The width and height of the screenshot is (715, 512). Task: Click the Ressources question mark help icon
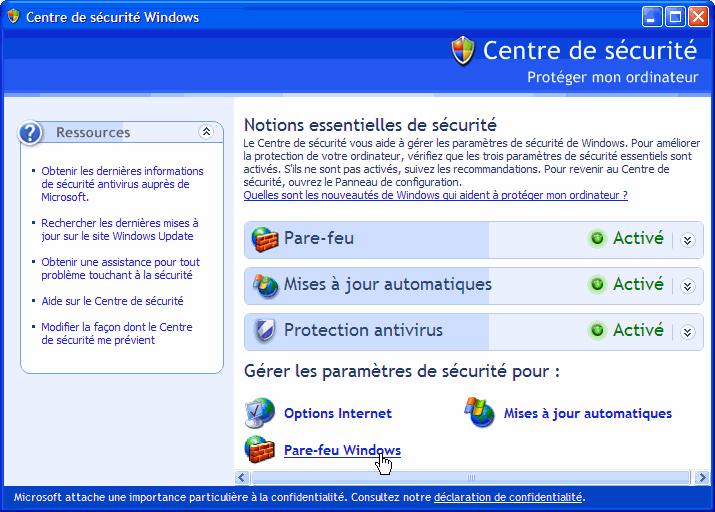[x=30, y=133]
